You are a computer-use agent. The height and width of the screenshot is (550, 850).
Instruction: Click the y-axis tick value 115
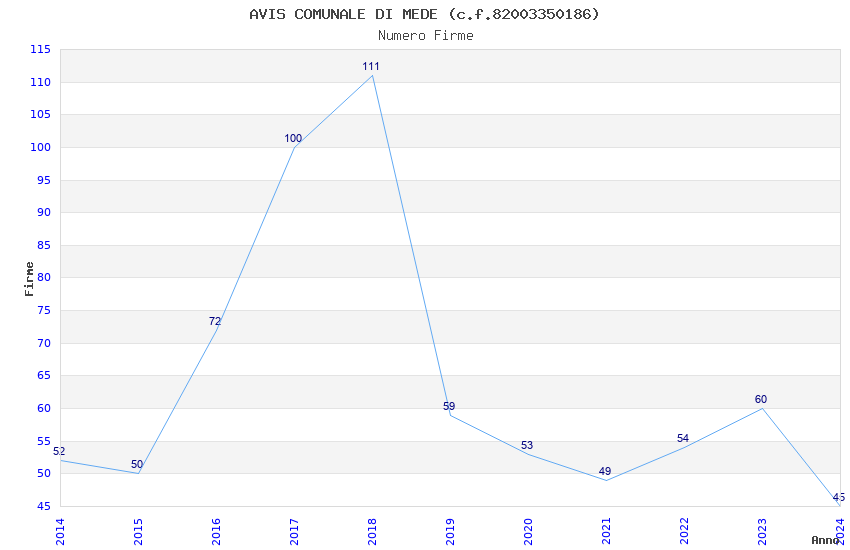pos(41,49)
